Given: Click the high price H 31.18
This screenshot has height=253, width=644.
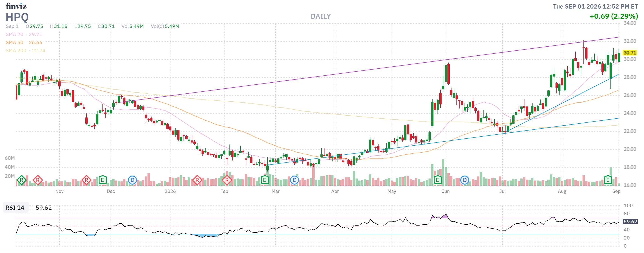Looking at the screenshot, I should pyautogui.click(x=59, y=27).
